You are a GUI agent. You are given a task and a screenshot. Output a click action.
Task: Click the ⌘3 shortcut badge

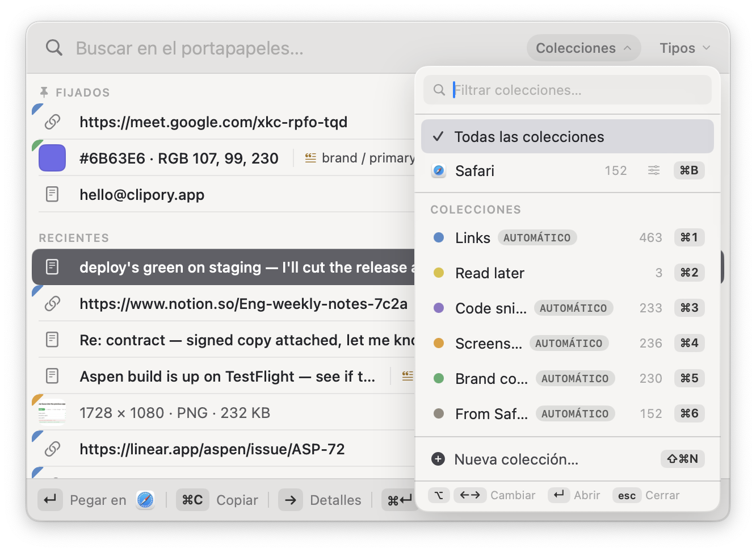click(689, 308)
